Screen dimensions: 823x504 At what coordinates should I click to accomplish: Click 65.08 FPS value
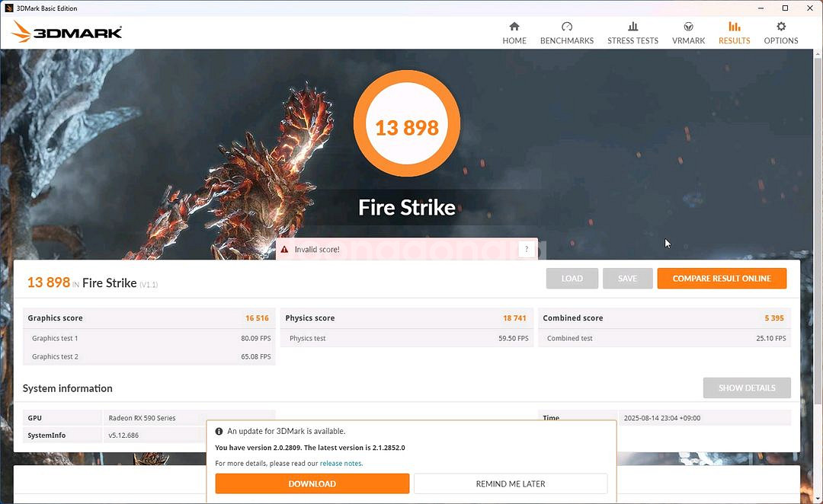click(x=256, y=356)
